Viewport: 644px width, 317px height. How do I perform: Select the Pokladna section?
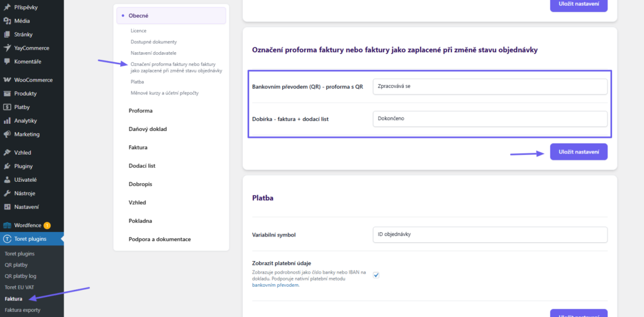[x=140, y=221]
